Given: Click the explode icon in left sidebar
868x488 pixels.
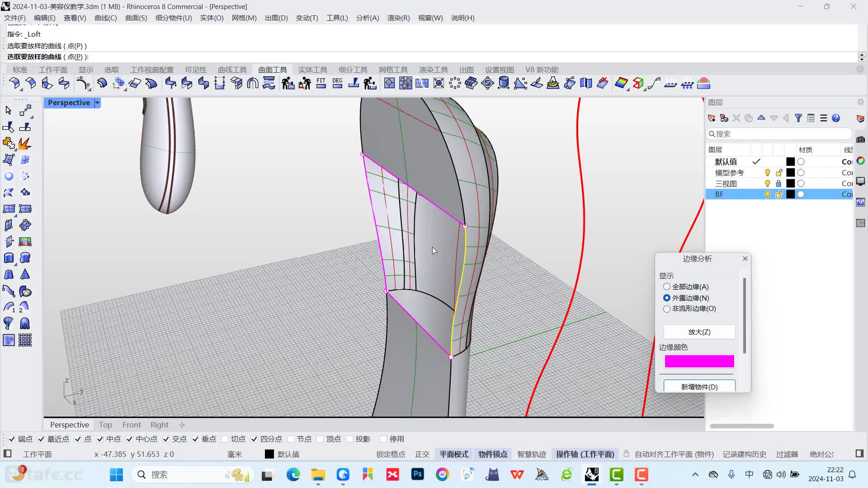Looking at the screenshot, I should [25, 144].
